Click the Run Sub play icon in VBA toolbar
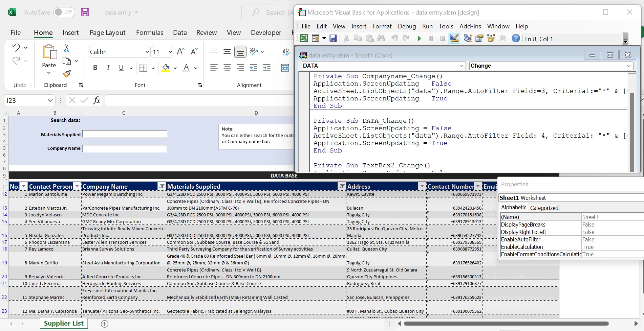The width and height of the screenshot is (644, 331). 419,39
